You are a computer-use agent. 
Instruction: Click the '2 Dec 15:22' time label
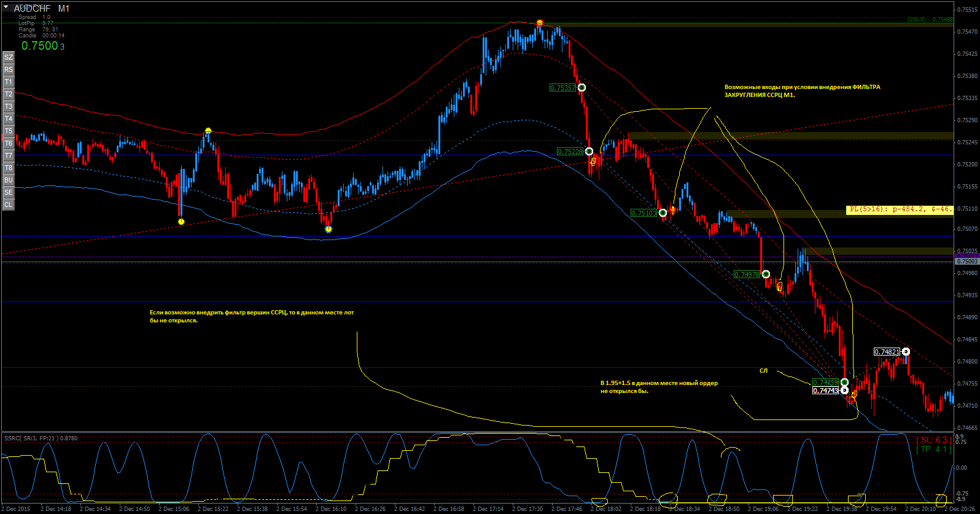tap(213, 509)
